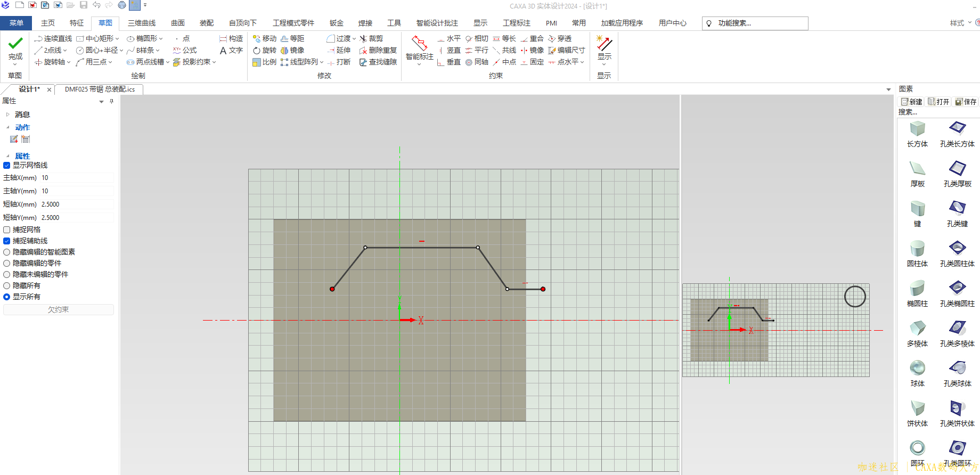Apply the 垂直 perpendicular constraint
980x475 pixels.
(449, 62)
